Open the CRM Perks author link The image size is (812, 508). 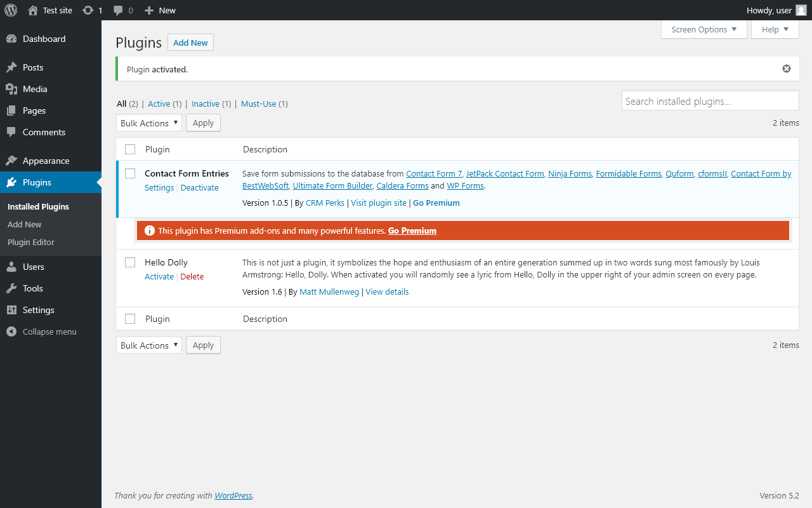click(x=325, y=203)
